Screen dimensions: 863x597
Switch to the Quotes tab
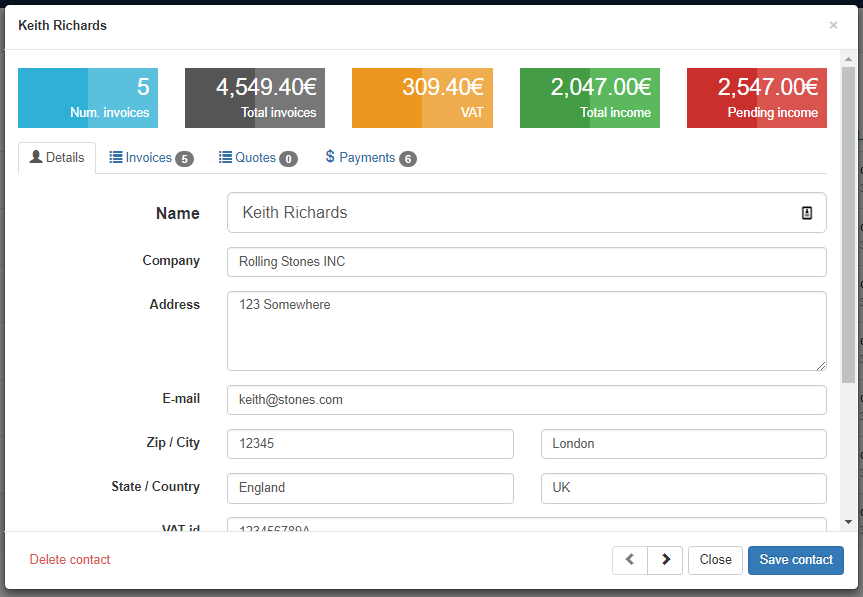tap(257, 158)
